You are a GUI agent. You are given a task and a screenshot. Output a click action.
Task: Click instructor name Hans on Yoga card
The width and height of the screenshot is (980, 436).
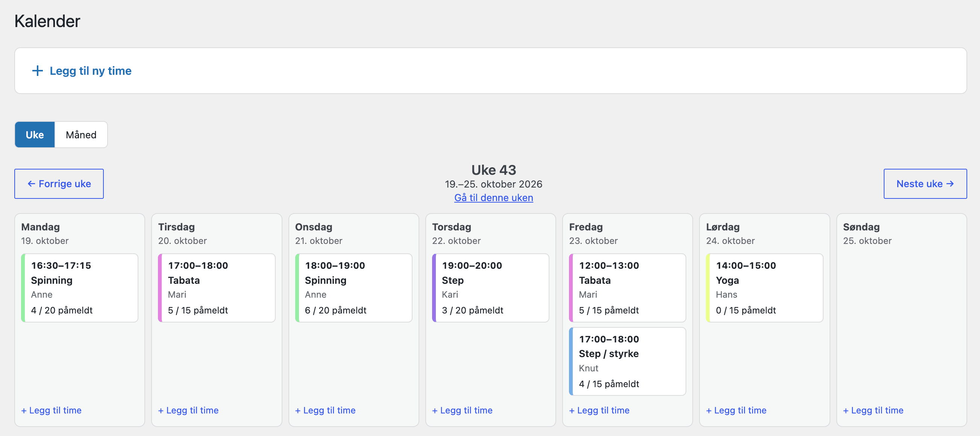[x=726, y=295]
